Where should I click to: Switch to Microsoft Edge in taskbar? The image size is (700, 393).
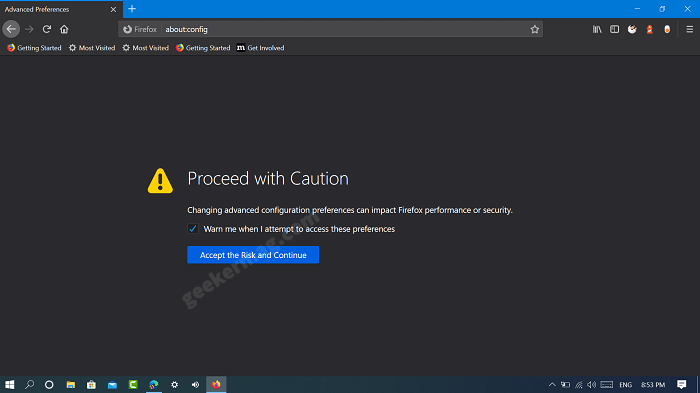(154, 385)
